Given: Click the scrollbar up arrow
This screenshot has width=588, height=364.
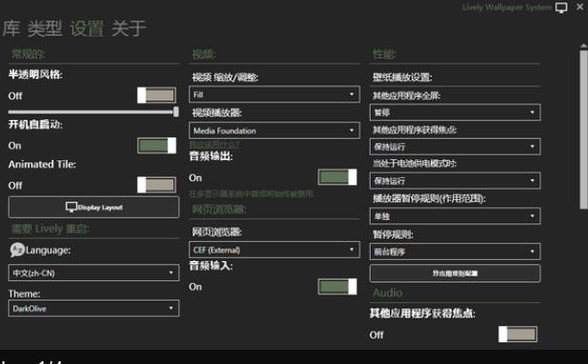Looking at the screenshot, I should pyautogui.click(x=583, y=46).
